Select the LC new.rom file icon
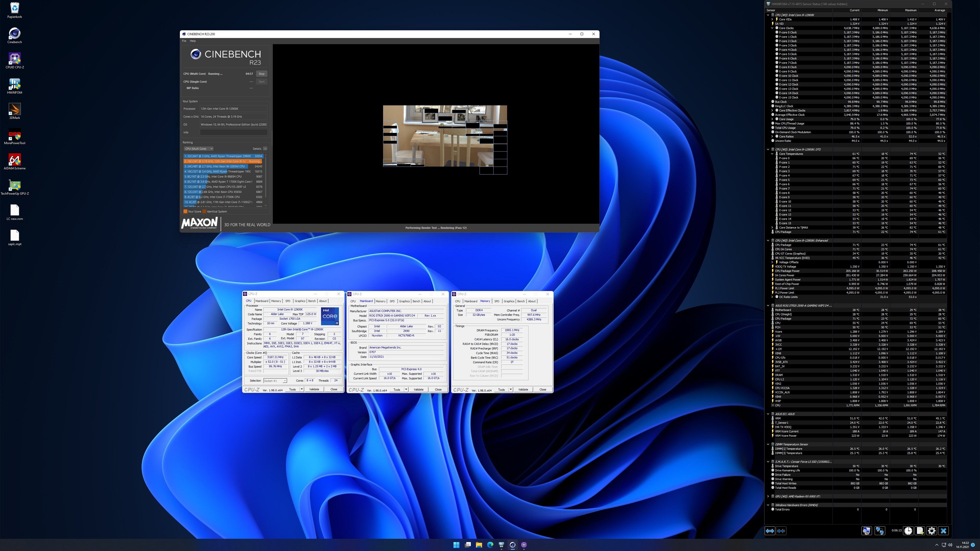 pyautogui.click(x=15, y=212)
